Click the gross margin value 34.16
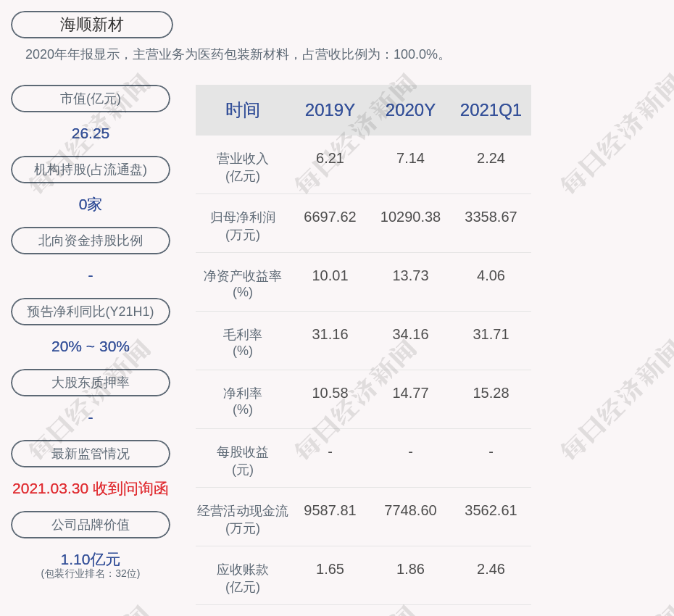The width and height of the screenshot is (674, 616). 410,334
